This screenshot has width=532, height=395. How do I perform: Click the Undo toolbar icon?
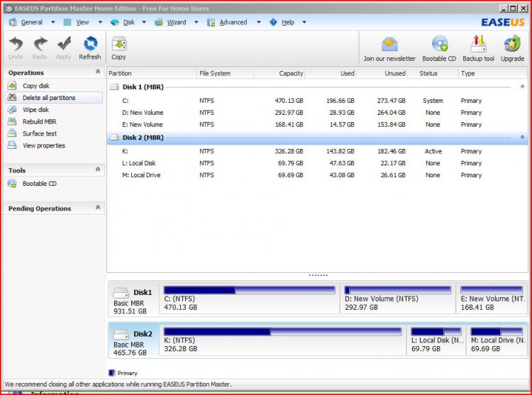pos(16,44)
